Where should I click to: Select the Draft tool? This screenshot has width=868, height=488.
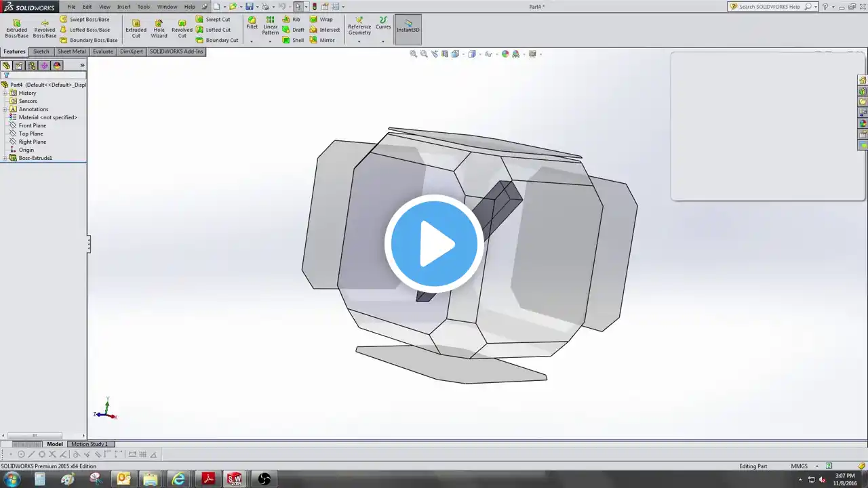click(x=294, y=30)
